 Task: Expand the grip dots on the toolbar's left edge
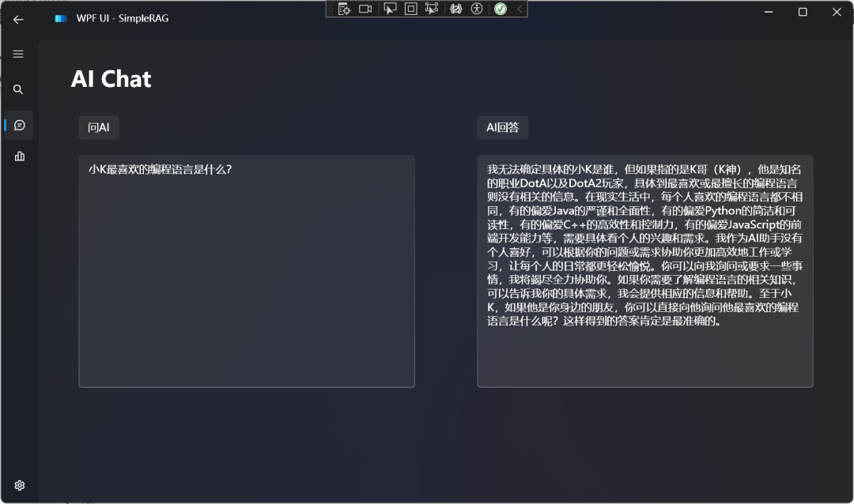329,9
